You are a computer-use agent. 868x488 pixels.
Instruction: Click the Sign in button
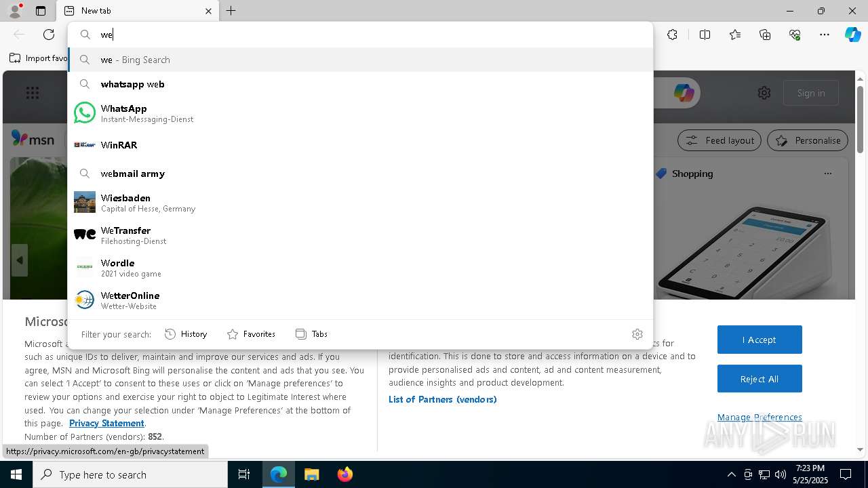pyautogui.click(x=811, y=93)
